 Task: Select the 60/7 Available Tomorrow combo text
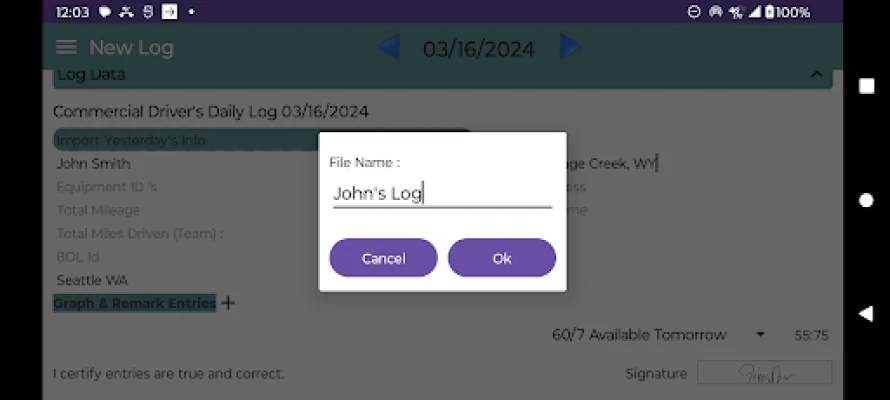click(x=639, y=335)
